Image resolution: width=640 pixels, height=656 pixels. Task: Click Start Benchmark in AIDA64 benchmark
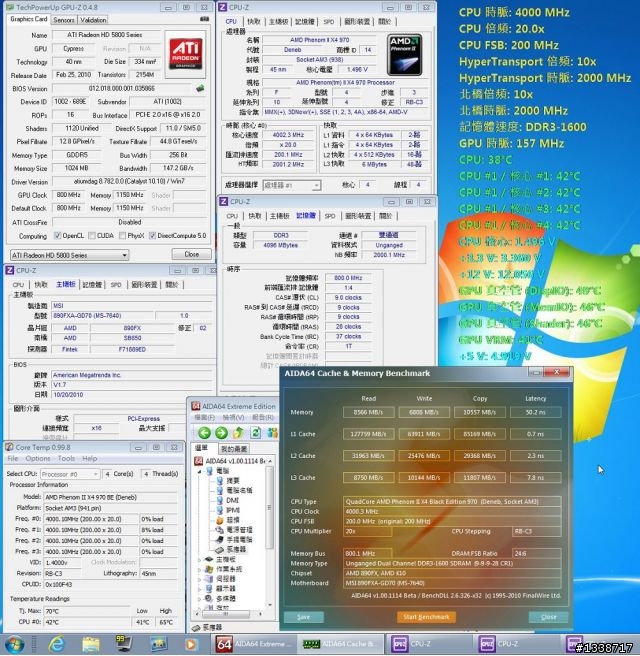click(426, 617)
